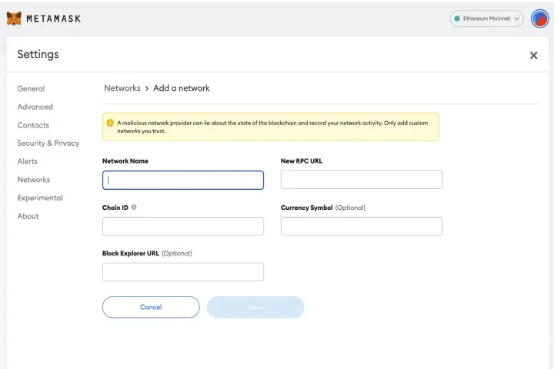Click the MetaMask fox logo
558x369 pixels.
click(x=14, y=18)
